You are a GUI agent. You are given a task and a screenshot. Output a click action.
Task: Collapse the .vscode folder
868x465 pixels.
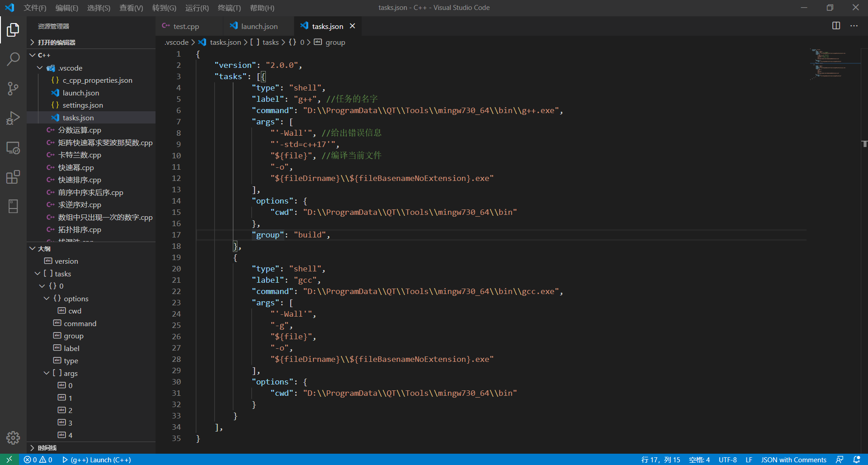tap(91, 68)
